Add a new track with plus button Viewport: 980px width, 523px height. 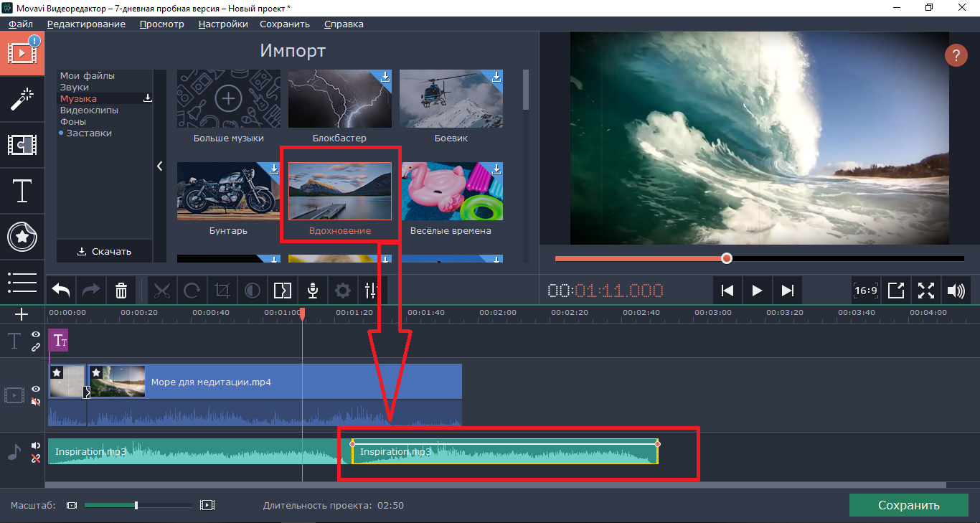[22, 314]
